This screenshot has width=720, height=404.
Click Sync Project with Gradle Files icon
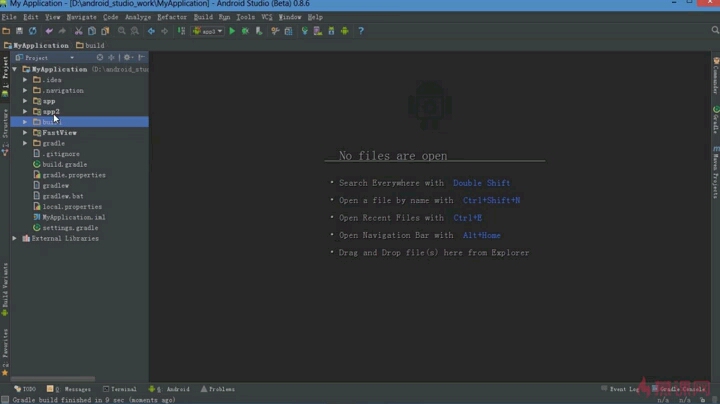(x=304, y=31)
